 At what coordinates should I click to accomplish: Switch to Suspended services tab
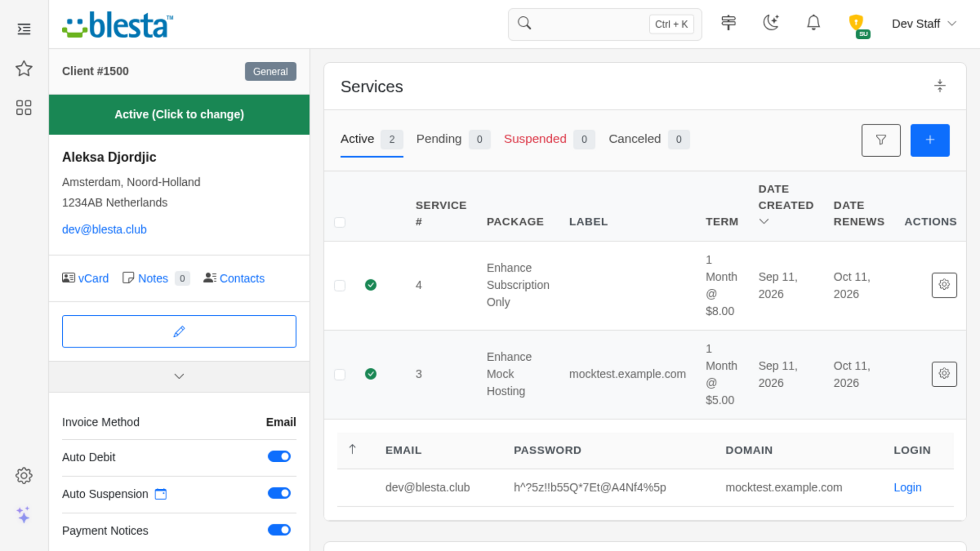click(549, 139)
